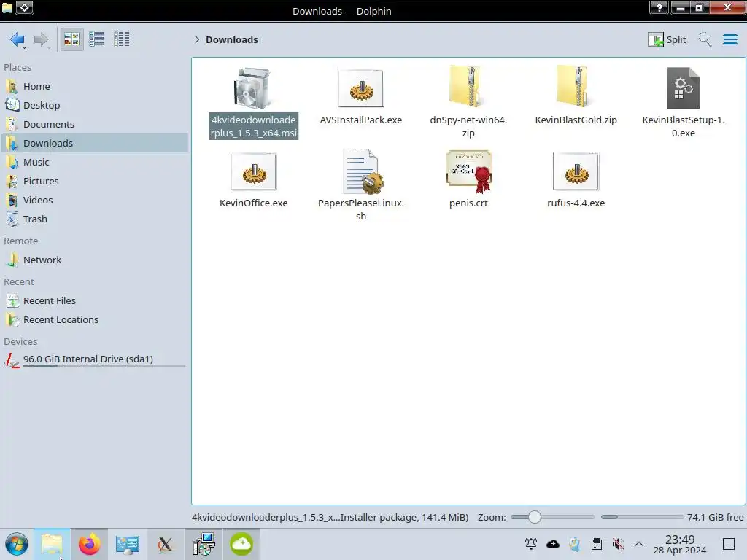Click the 74.1 GiB free label
Viewport: 747px width, 560px height.
pyautogui.click(x=715, y=518)
